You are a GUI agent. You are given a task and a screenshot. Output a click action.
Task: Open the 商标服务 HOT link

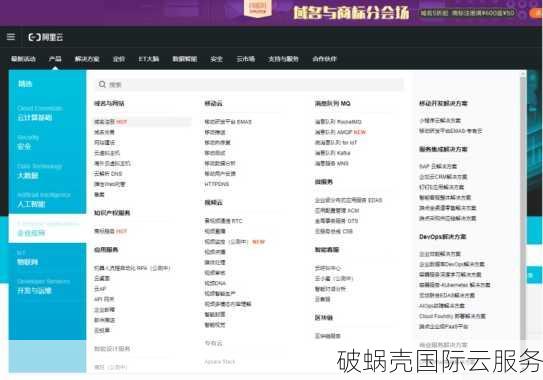[x=111, y=231]
